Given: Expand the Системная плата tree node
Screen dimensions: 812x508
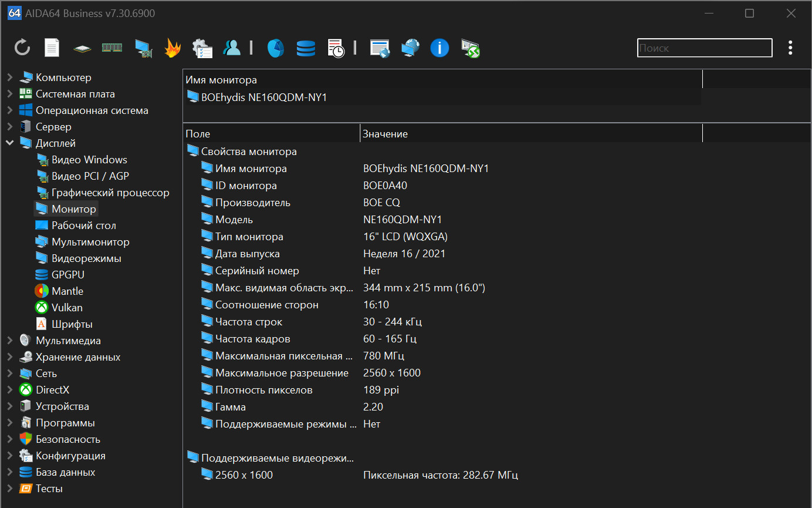Looking at the screenshot, I should point(10,93).
